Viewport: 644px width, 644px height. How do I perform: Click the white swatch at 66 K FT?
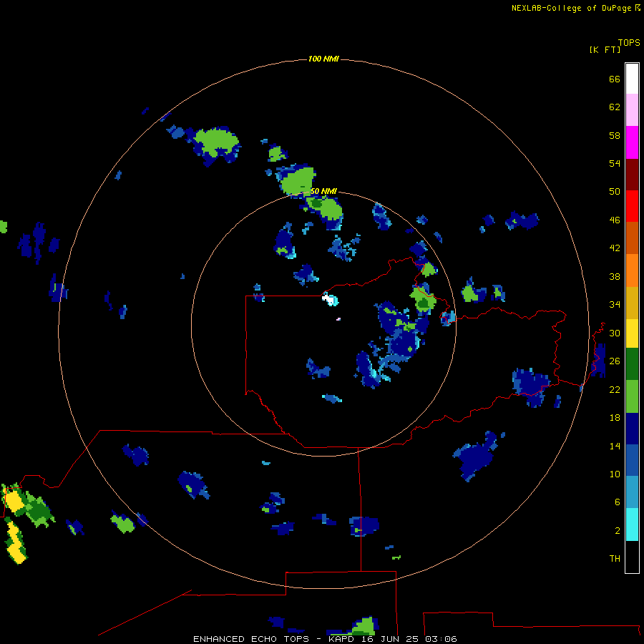(x=632, y=79)
